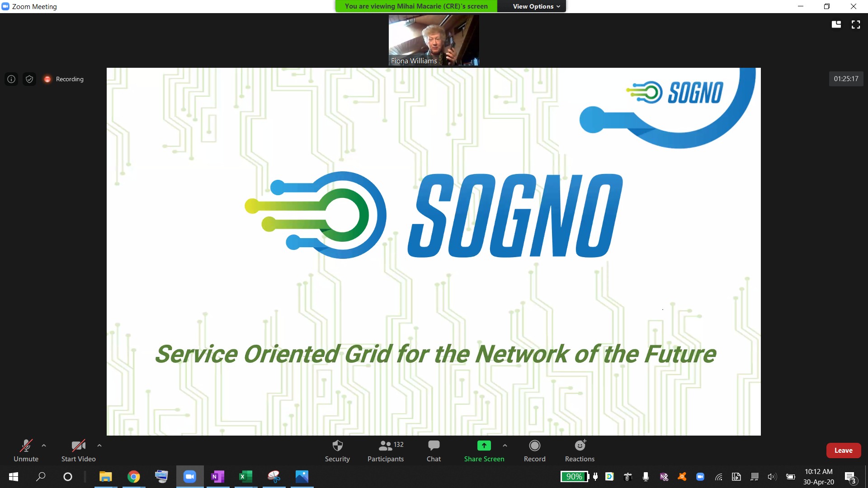The height and width of the screenshot is (488, 868).
Task: Start the video camera
Action: click(78, 450)
